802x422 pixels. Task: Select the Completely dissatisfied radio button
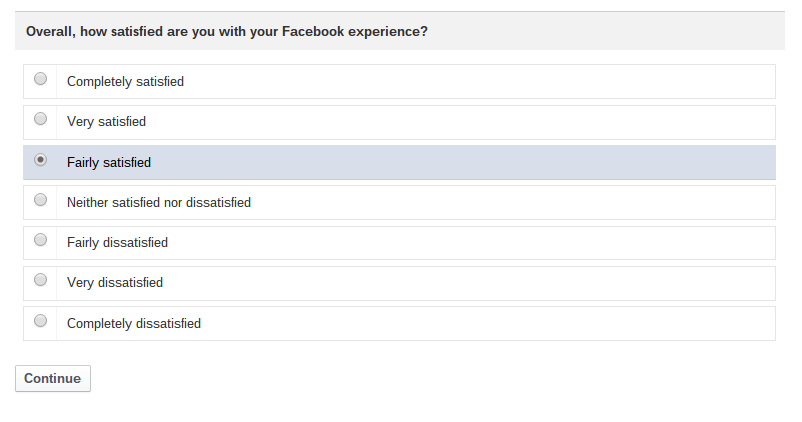pyautogui.click(x=40, y=321)
